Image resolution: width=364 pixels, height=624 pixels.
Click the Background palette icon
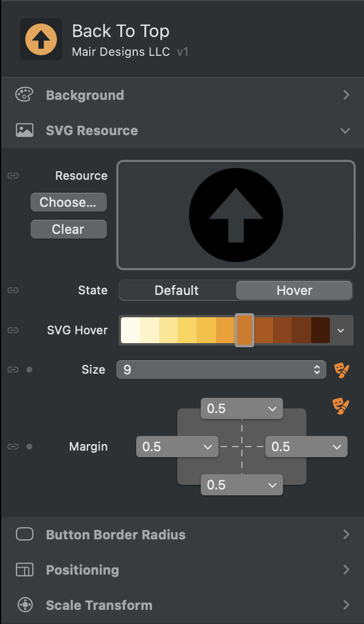tap(25, 95)
